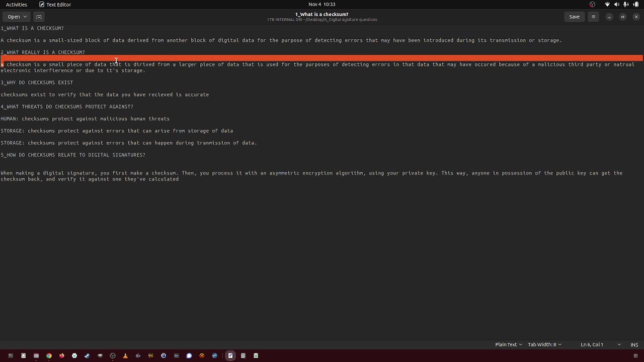Click line 'A checksum is a small-sized block of data'
The width and height of the screenshot is (644, 362).
click(x=281, y=40)
